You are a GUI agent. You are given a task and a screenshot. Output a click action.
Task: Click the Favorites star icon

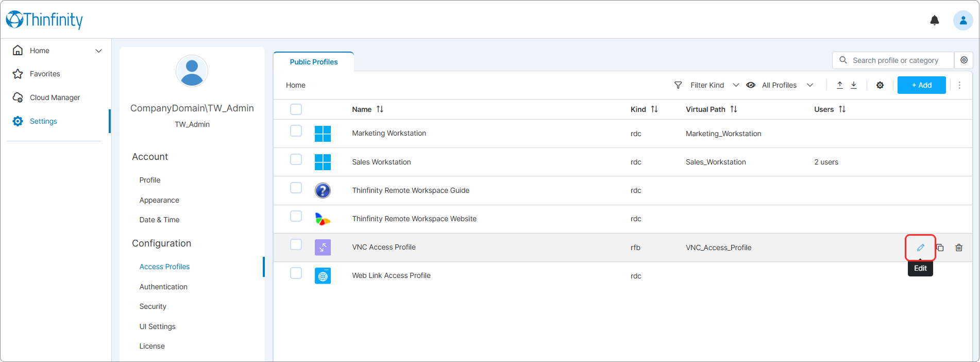click(x=18, y=74)
